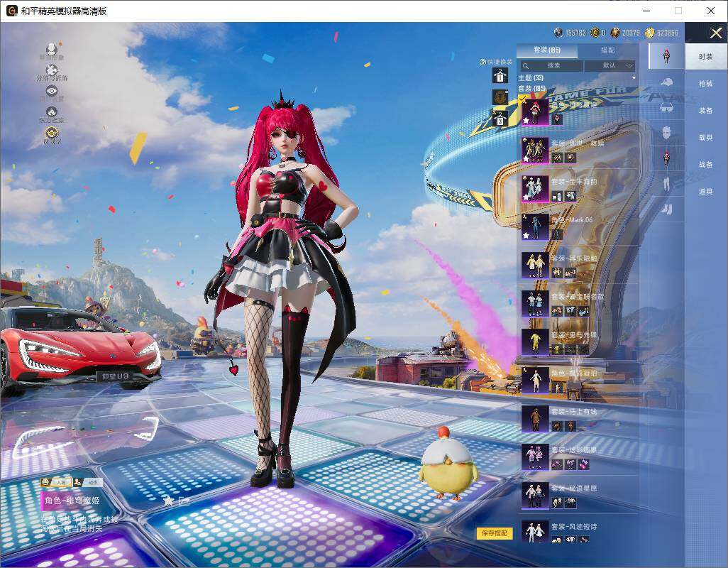Open the 载具 vehicles category

706,138
